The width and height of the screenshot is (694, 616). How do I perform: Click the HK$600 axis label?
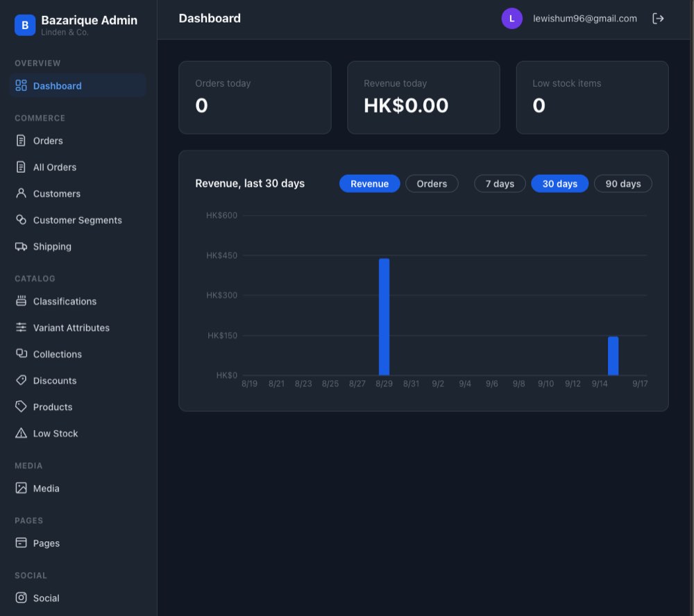222,216
